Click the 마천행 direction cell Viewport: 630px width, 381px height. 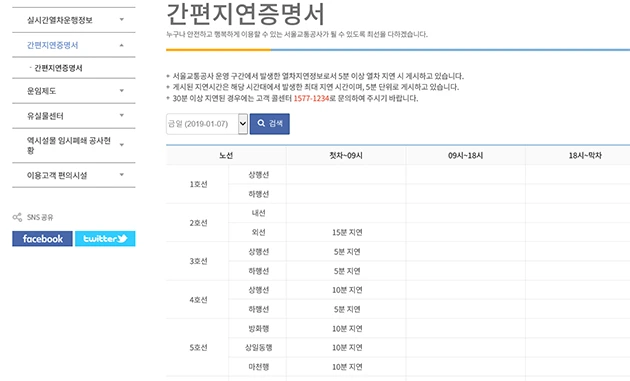coord(258,367)
